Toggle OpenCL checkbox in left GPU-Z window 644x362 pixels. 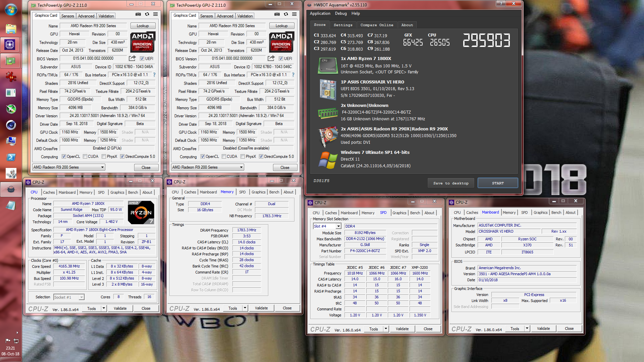tap(64, 157)
